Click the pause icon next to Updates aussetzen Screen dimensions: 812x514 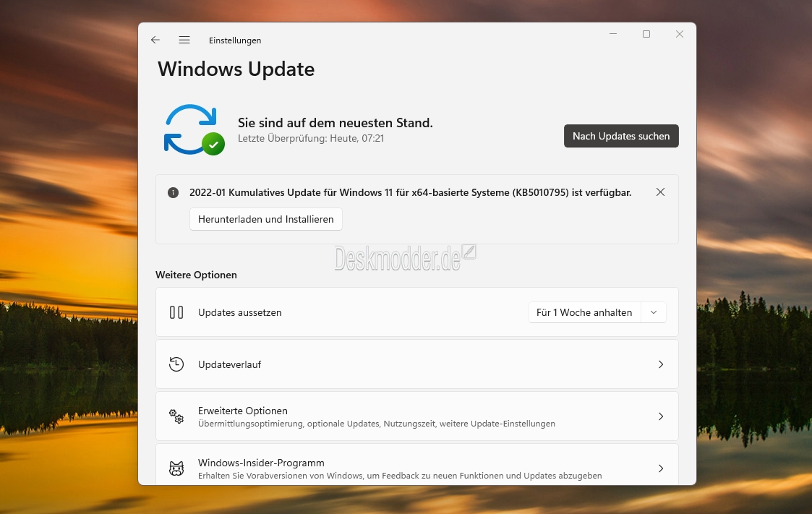(176, 312)
